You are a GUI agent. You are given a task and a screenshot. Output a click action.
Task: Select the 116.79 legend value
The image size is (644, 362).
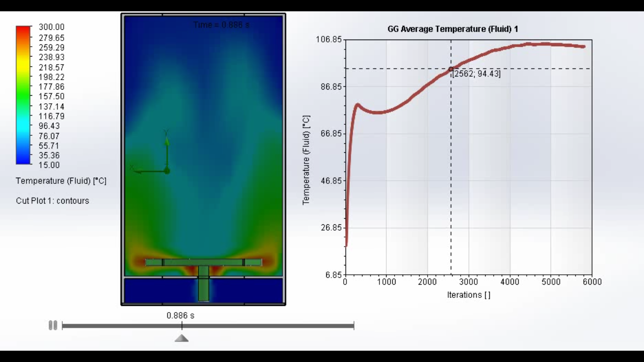[x=51, y=116]
